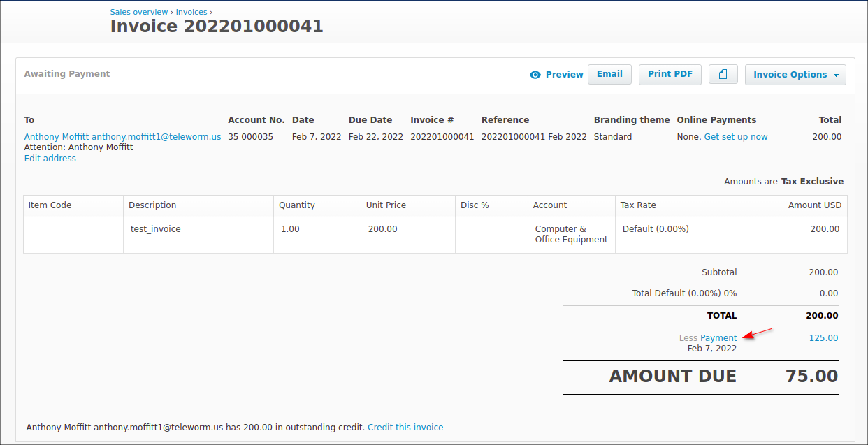
Task: Click Get set up now link
Action: point(735,137)
